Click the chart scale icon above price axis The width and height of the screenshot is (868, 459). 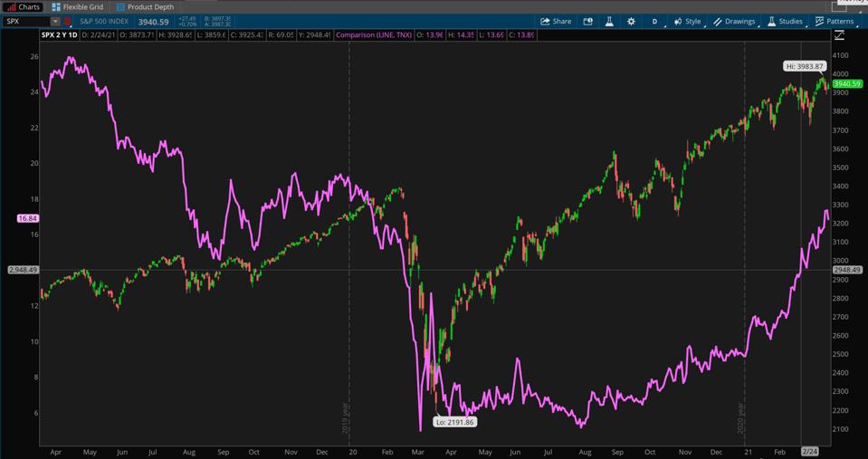coord(839,35)
